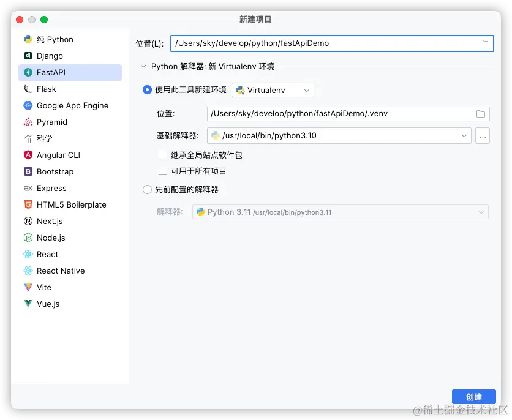This screenshot has width=512, height=420.
Task: Enable 可用于所有项目 checkbox
Action: (163, 171)
